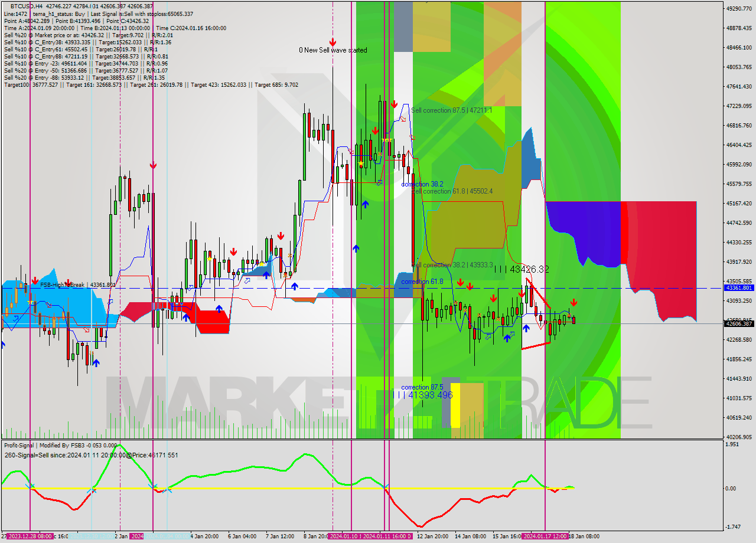Click the '2024.01.17 12:00' date marker
Image resolution: width=756 pixels, height=543 pixels.
(x=545, y=537)
